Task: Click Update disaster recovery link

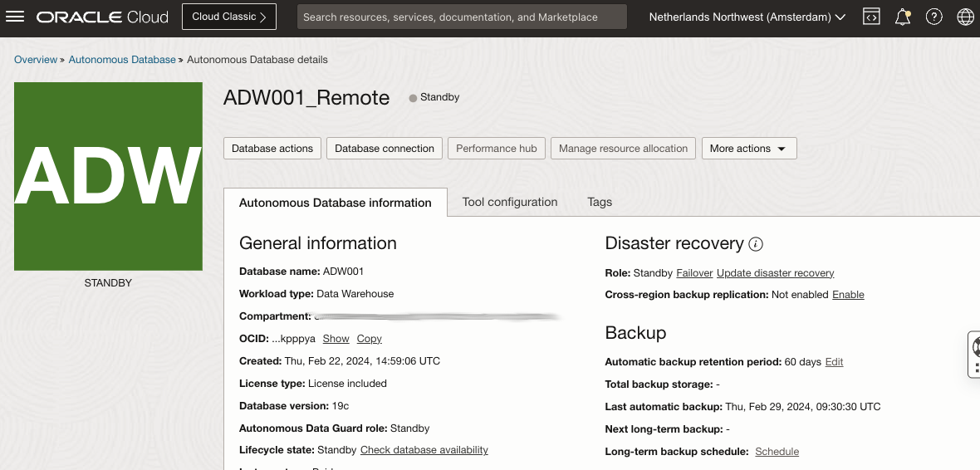Action: (775, 273)
